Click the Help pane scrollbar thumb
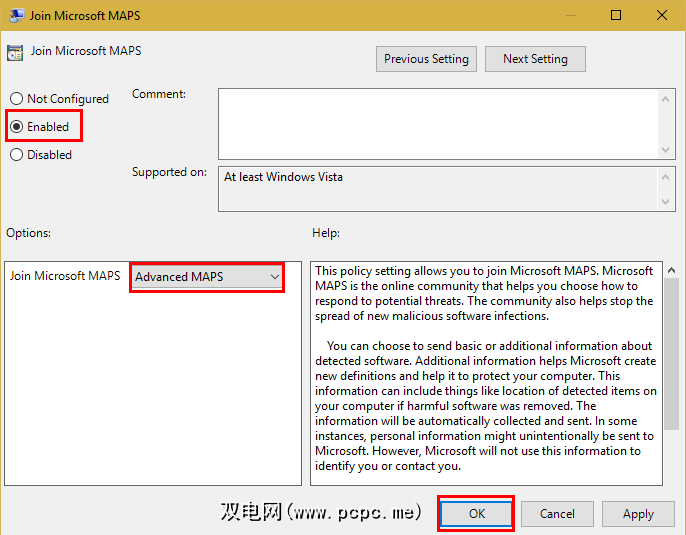The image size is (686, 535). tap(672, 354)
